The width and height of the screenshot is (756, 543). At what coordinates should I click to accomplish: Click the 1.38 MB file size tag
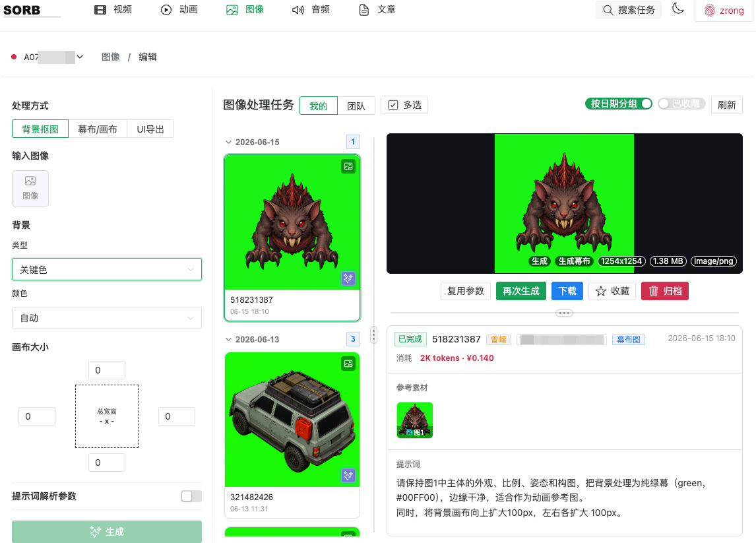click(x=668, y=261)
